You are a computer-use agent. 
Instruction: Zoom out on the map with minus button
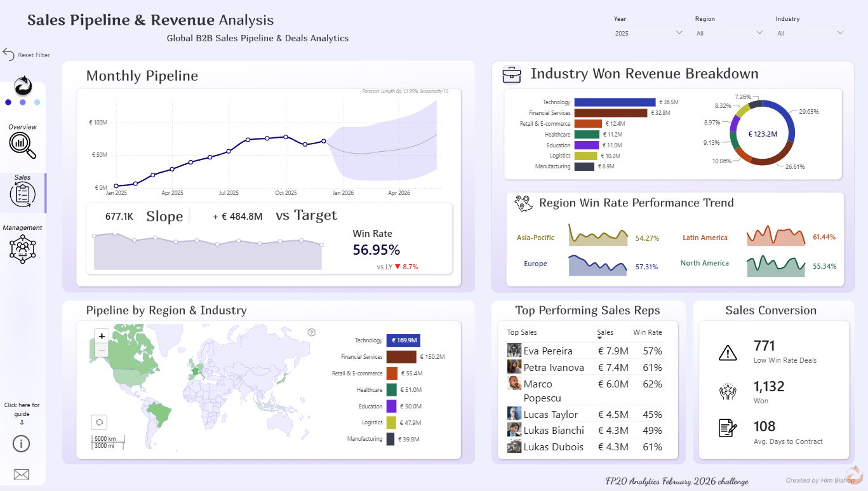click(102, 350)
